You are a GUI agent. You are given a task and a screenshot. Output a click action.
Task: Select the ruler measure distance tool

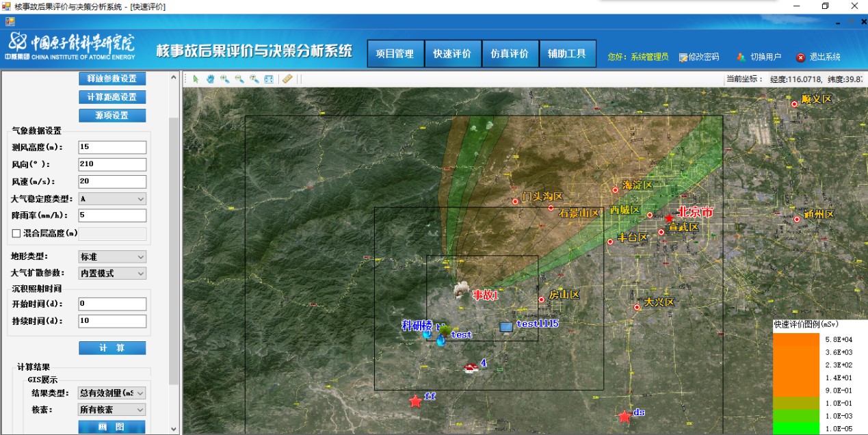(x=287, y=79)
